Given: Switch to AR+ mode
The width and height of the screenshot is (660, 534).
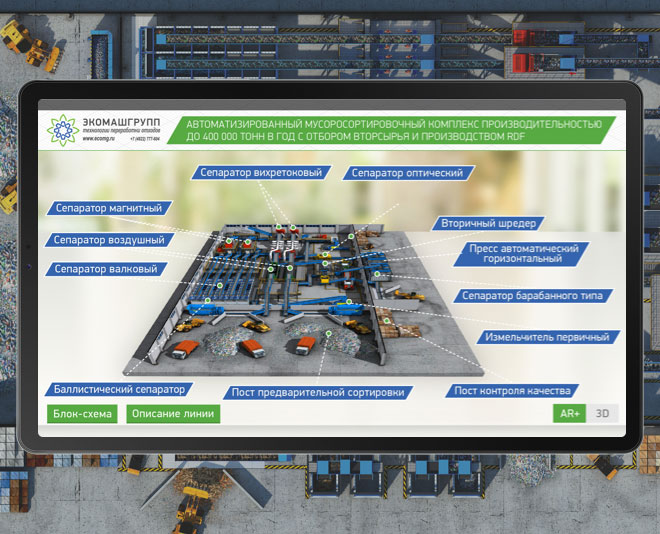Looking at the screenshot, I should coord(569,414).
